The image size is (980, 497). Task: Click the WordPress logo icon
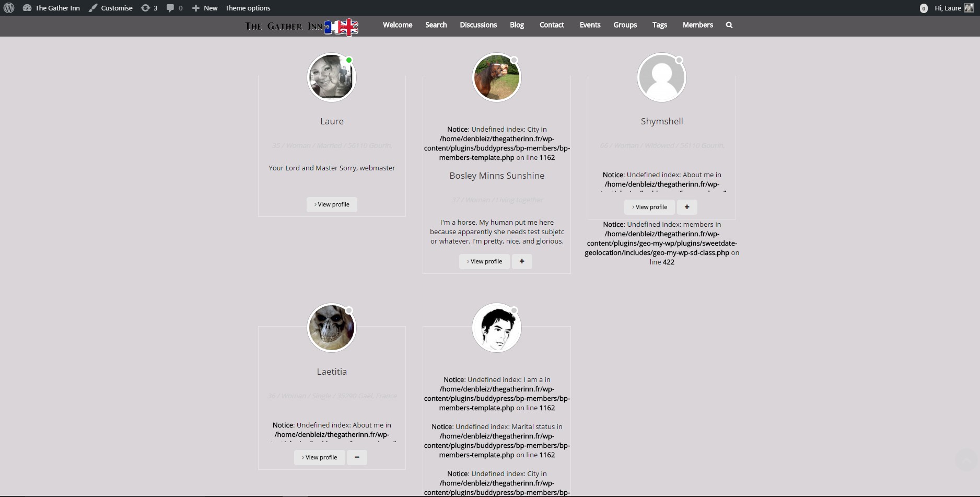click(9, 8)
